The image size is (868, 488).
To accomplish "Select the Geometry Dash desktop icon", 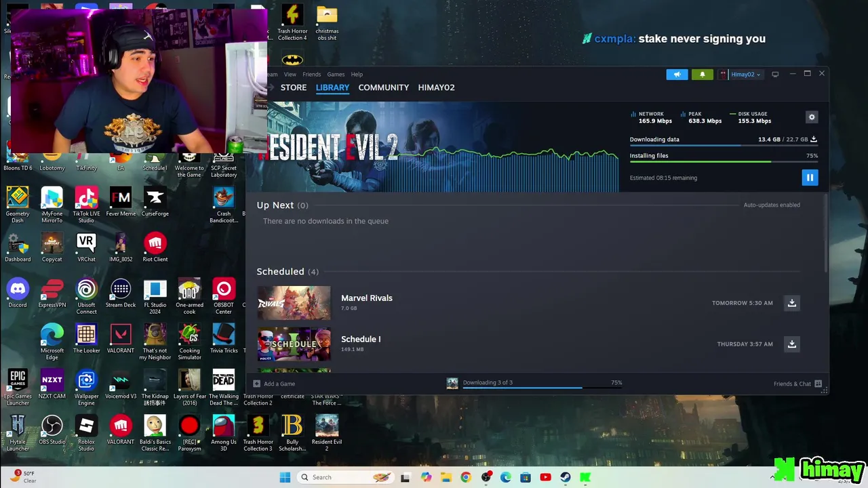I will pyautogui.click(x=18, y=205).
